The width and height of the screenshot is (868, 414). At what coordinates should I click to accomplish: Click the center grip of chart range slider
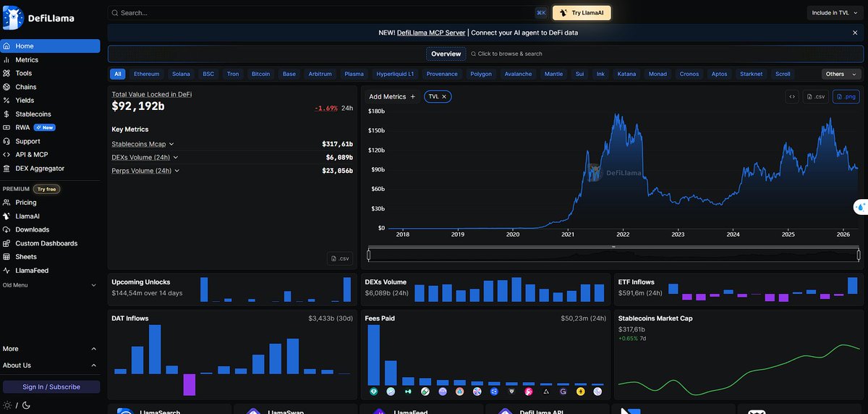(613, 248)
